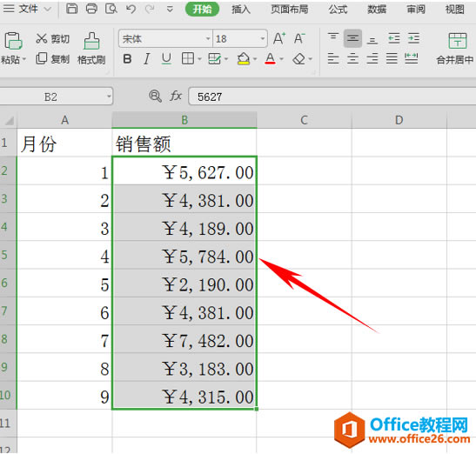Click 合并居中 merge and center
This screenshot has height=454, width=476.
(x=455, y=49)
